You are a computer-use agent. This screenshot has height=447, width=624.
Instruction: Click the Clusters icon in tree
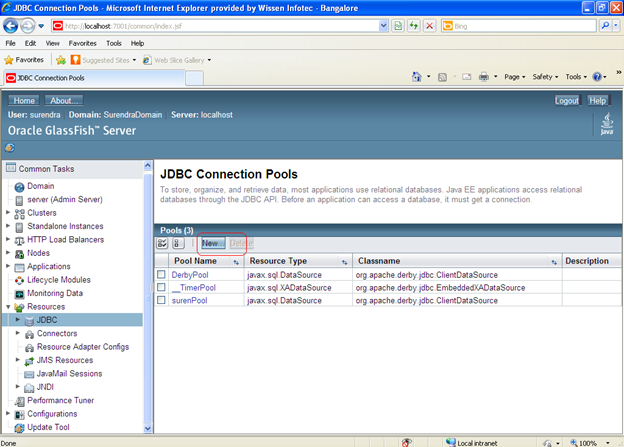coord(19,214)
